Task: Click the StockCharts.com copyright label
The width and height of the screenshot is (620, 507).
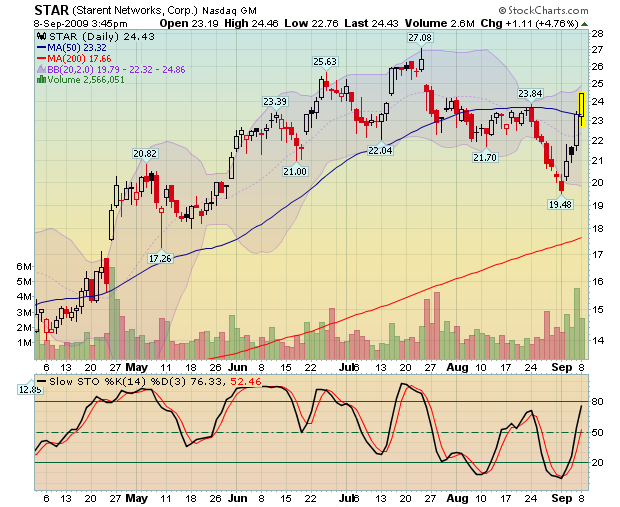Action: pyautogui.click(x=544, y=11)
